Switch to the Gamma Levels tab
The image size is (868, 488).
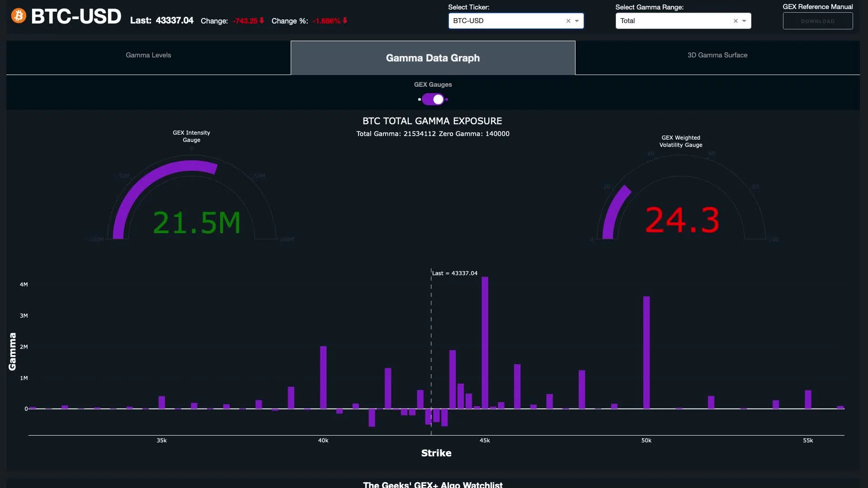[148, 55]
